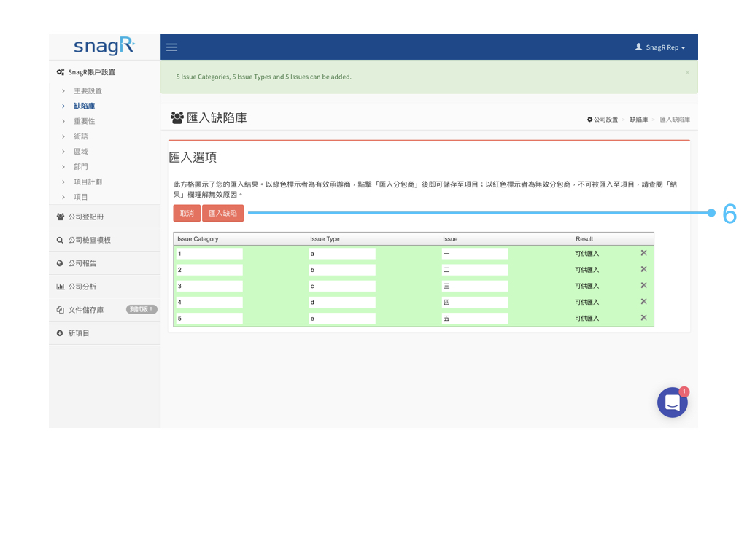747x560 pixels.
Task: Open 公司登記冊 menu
Action: click(x=104, y=217)
